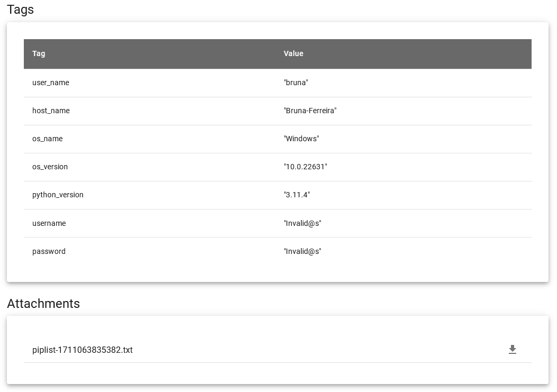557x392 pixels.
Task: Select the "bruna" value cell
Action: (296, 83)
